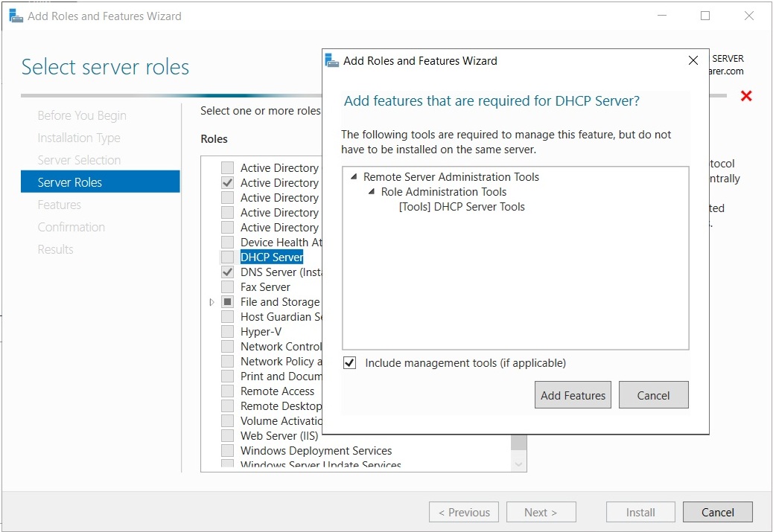Collapse the Role Administration Tools node

click(x=371, y=192)
